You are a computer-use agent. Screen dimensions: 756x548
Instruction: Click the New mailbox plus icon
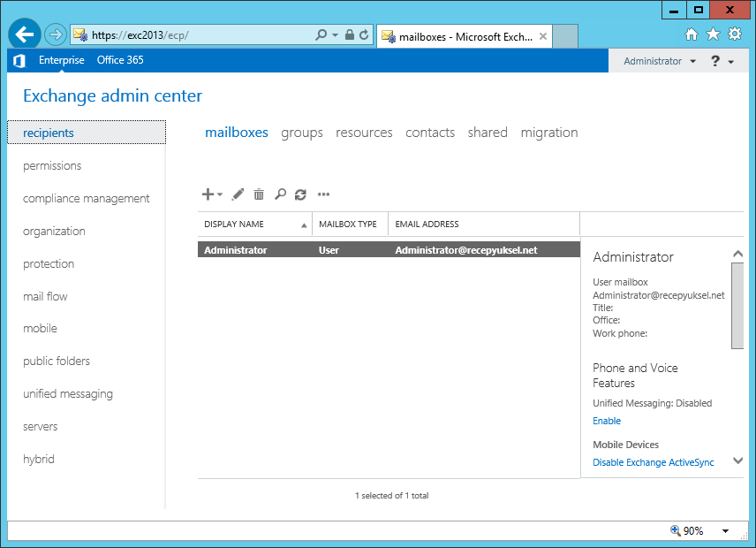coord(208,194)
